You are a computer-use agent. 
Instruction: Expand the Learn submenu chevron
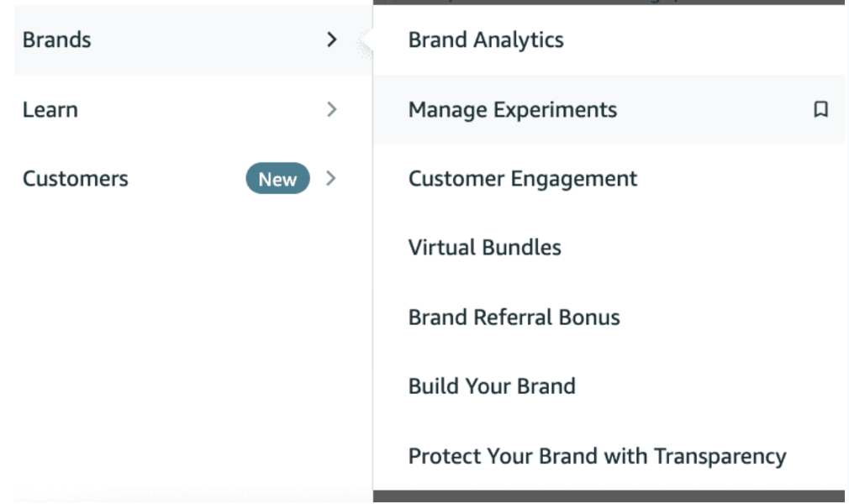point(332,109)
